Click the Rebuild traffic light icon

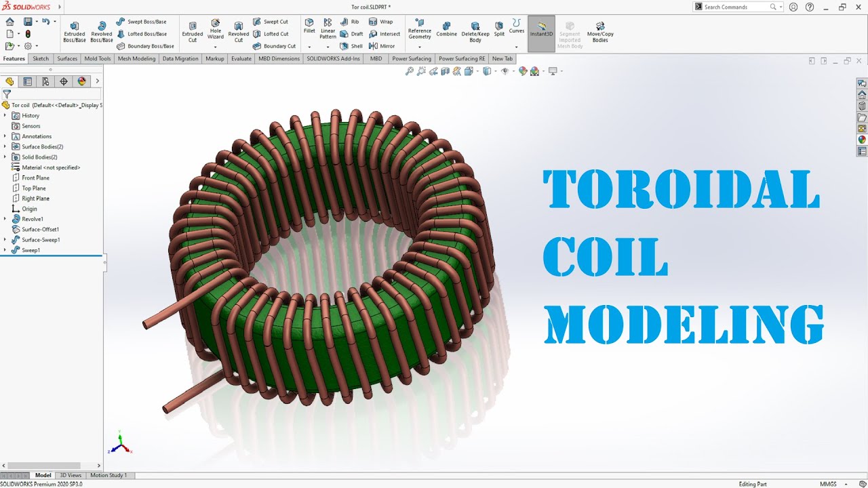(x=28, y=34)
